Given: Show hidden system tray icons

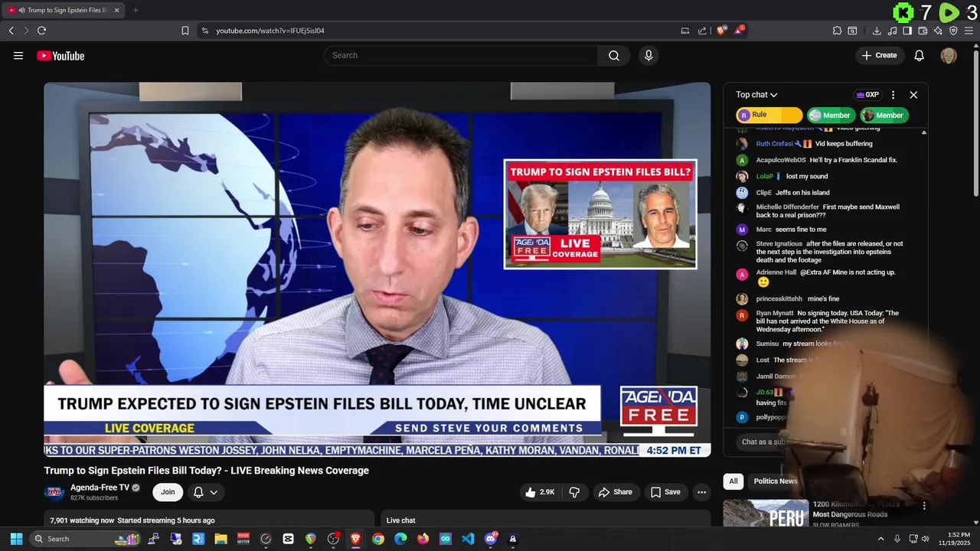Looking at the screenshot, I should tap(880, 539).
